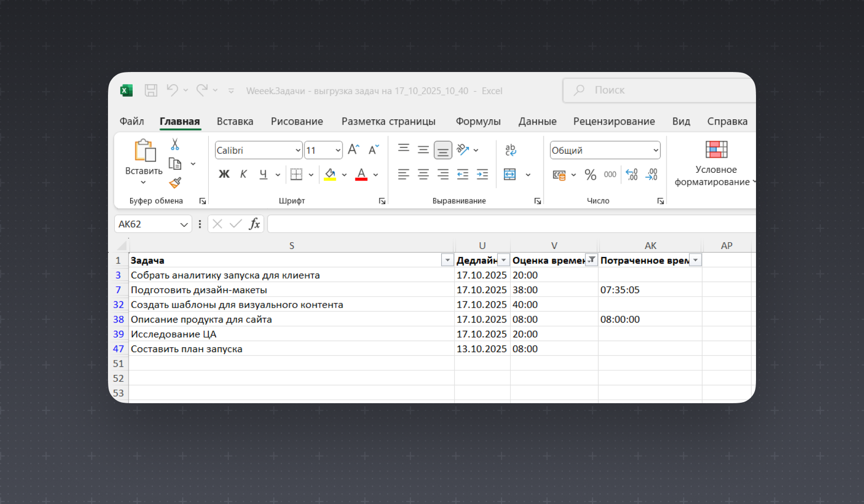Click the Percent Style icon
The image size is (864, 504).
(590, 175)
